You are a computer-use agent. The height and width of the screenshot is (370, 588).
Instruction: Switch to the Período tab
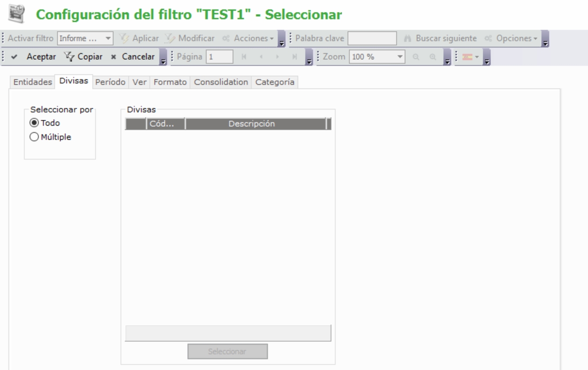tap(110, 82)
